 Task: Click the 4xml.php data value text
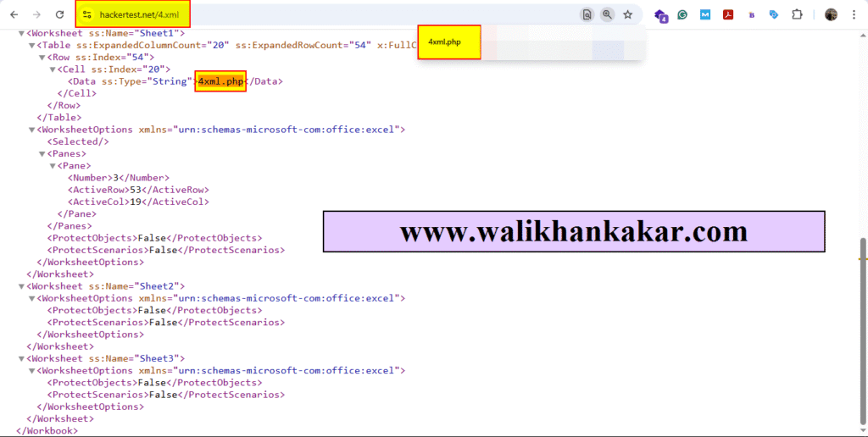[220, 81]
